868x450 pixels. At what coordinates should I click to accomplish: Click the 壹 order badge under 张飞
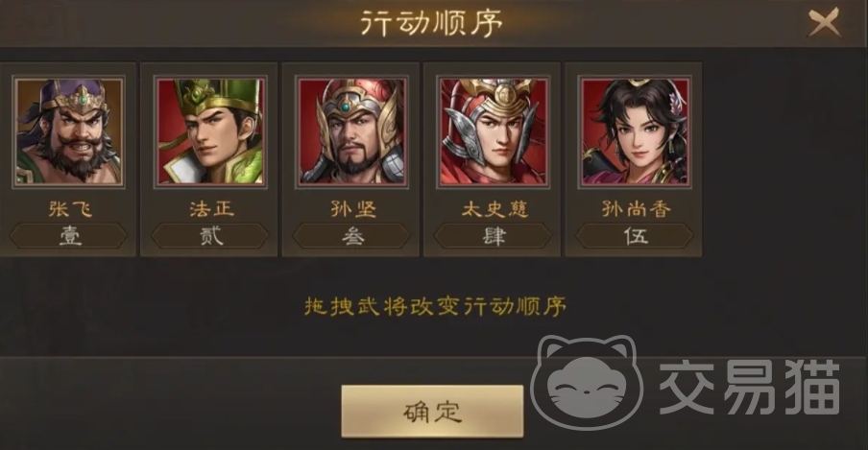point(68,236)
